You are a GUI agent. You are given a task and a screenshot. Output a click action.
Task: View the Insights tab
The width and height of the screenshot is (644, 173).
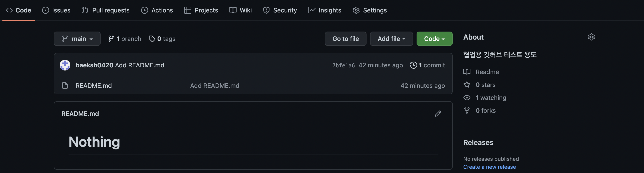click(x=325, y=10)
